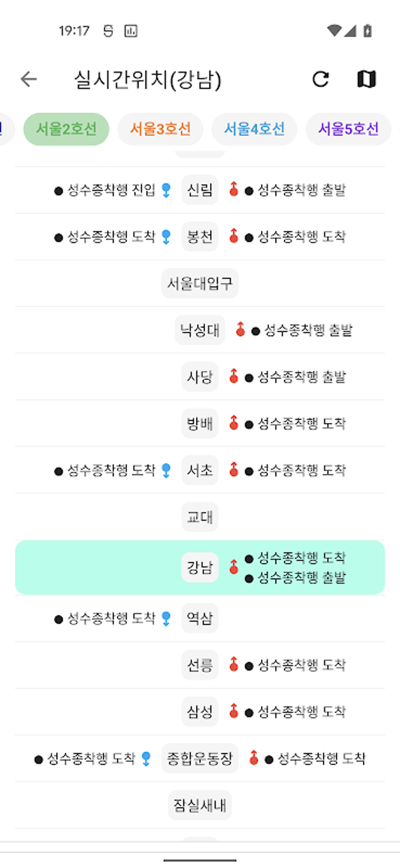Tap the 교대 station label
The width and height of the screenshot is (400, 868).
tap(200, 517)
